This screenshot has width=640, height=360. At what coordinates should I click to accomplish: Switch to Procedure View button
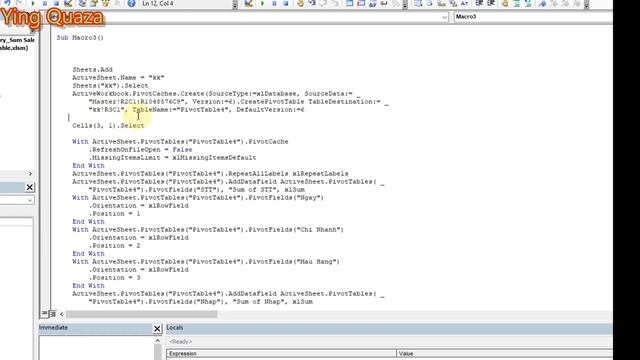44,313
